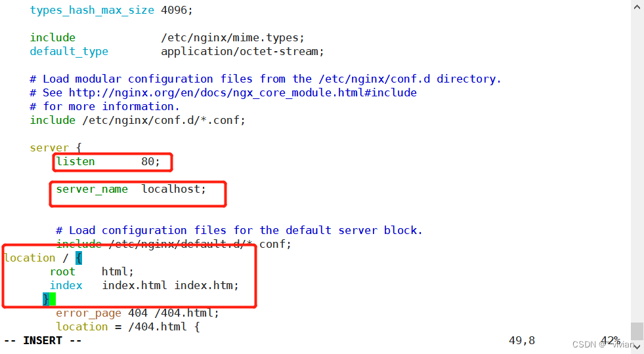Click '# for more information.' comment
Viewport: 644px width, 354px height.
105,107
